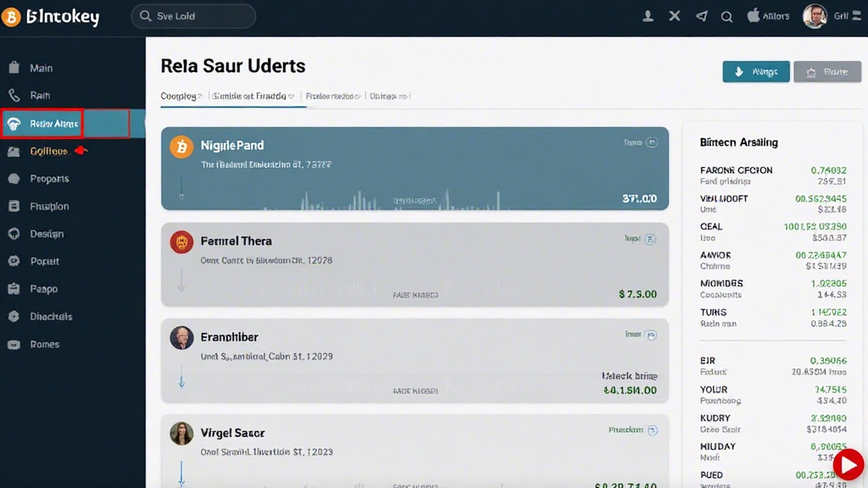868x488 pixels.
Task: Click the magnifier icon in the header
Action: tap(726, 16)
